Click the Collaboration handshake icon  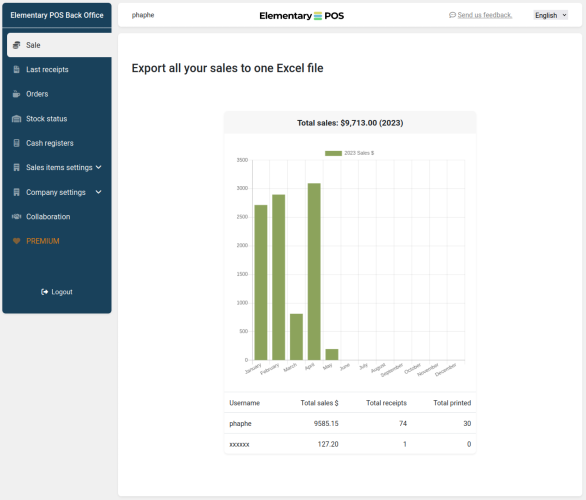[x=16, y=216]
